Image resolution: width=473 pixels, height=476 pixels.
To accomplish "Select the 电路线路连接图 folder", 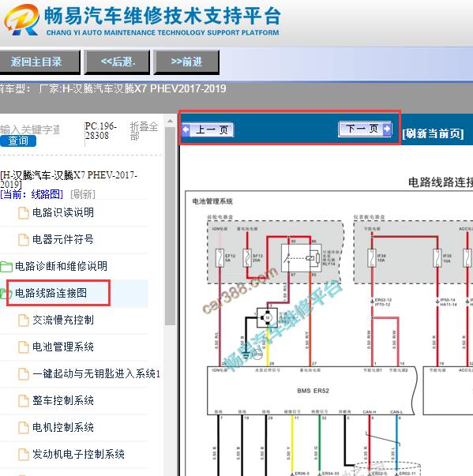I will tap(51, 293).
